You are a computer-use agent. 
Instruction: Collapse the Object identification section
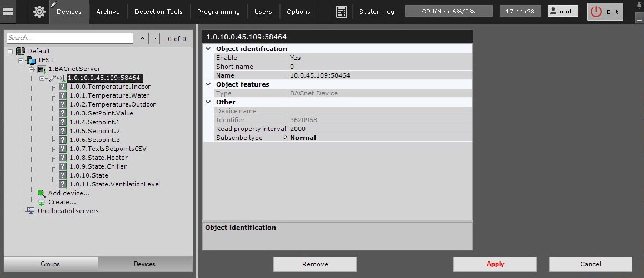pos(208,49)
